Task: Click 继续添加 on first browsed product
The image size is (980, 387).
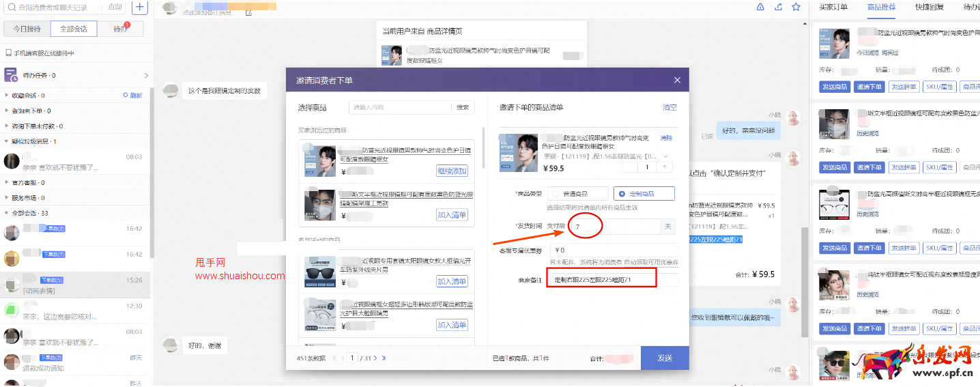Action: [x=452, y=171]
